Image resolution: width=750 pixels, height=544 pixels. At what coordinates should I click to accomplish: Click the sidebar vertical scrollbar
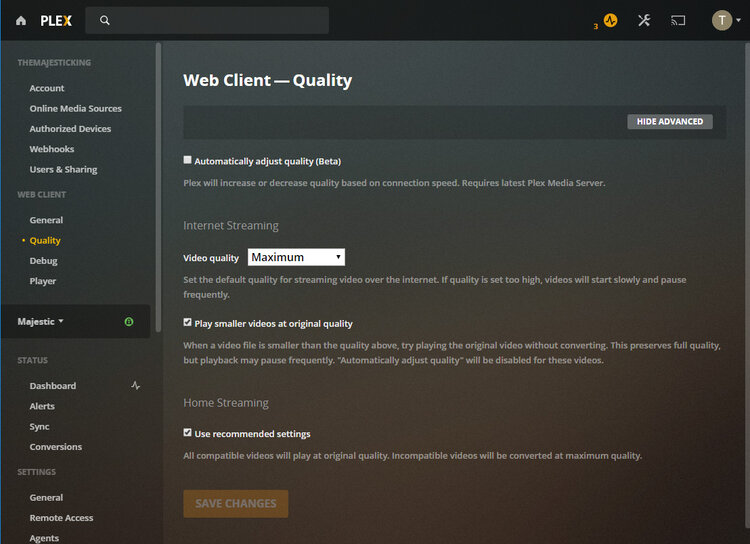158,188
